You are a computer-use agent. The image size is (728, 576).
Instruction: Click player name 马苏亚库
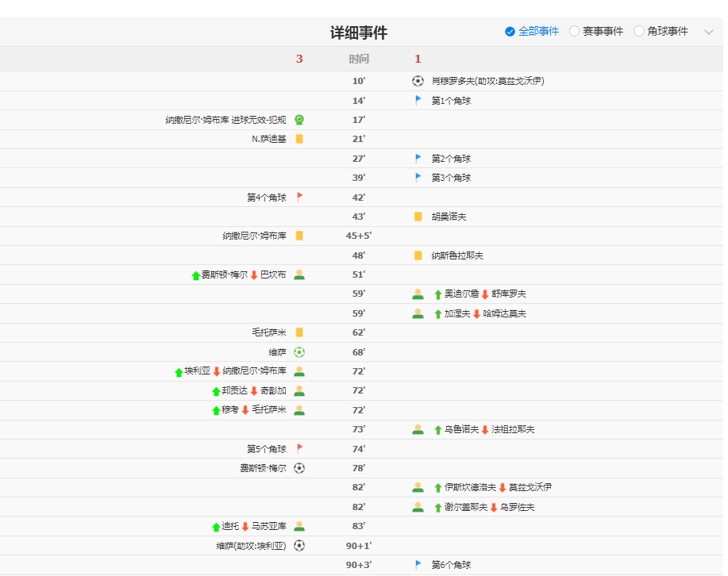(x=269, y=526)
